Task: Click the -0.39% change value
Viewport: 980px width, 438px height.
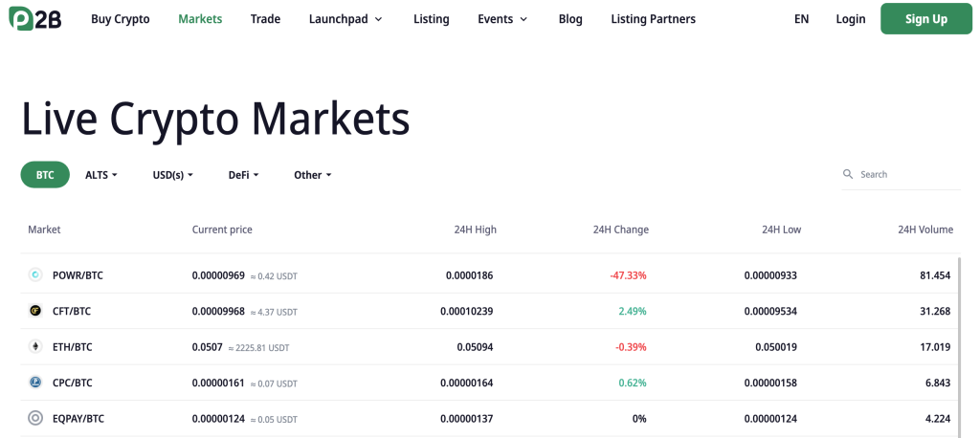Action: coord(631,347)
